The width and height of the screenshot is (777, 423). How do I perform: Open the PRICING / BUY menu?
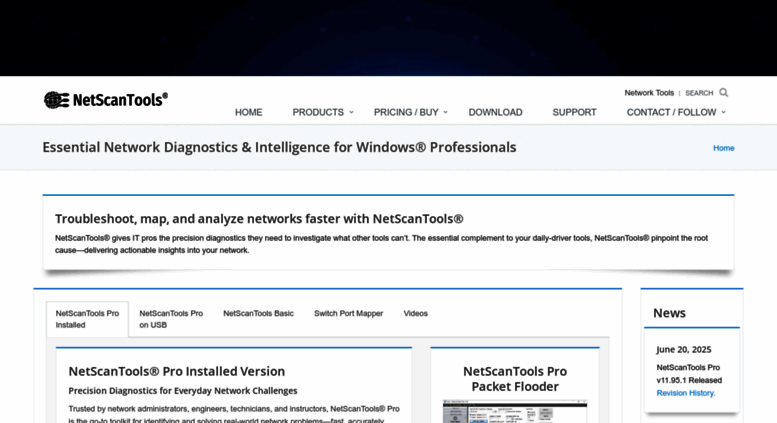(406, 112)
